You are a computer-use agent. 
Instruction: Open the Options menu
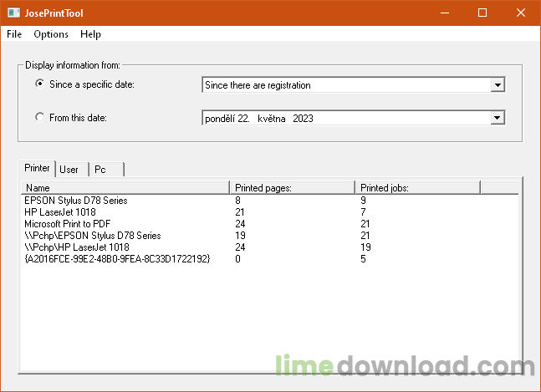pyautogui.click(x=51, y=34)
